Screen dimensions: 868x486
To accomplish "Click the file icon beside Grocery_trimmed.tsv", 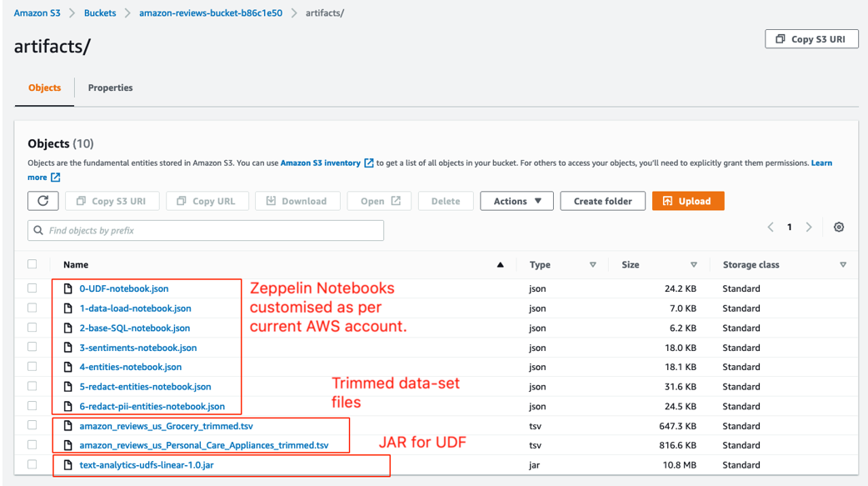I will click(68, 426).
